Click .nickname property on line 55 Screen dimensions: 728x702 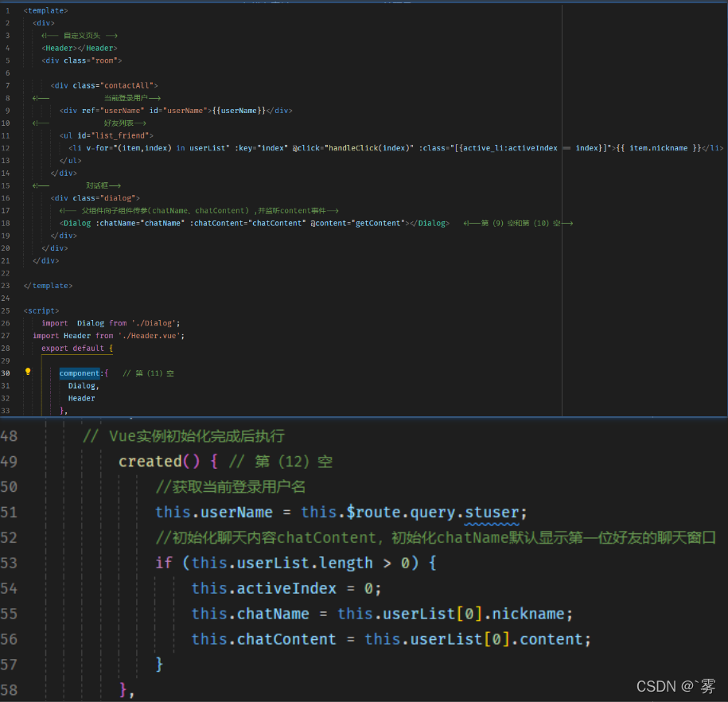coord(524,614)
